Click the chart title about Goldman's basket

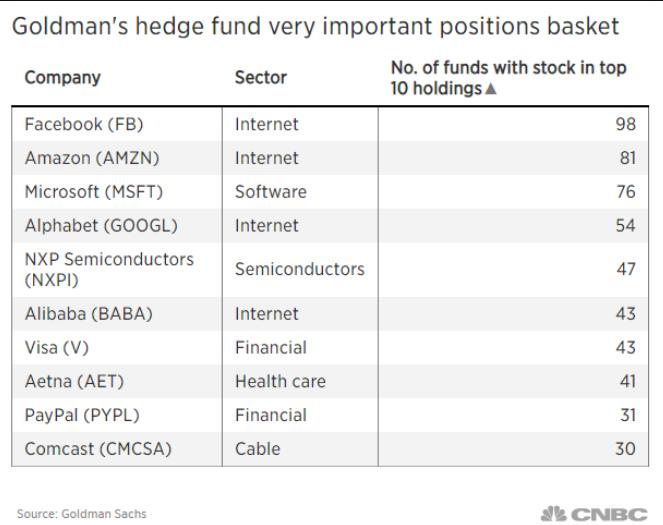315,26
